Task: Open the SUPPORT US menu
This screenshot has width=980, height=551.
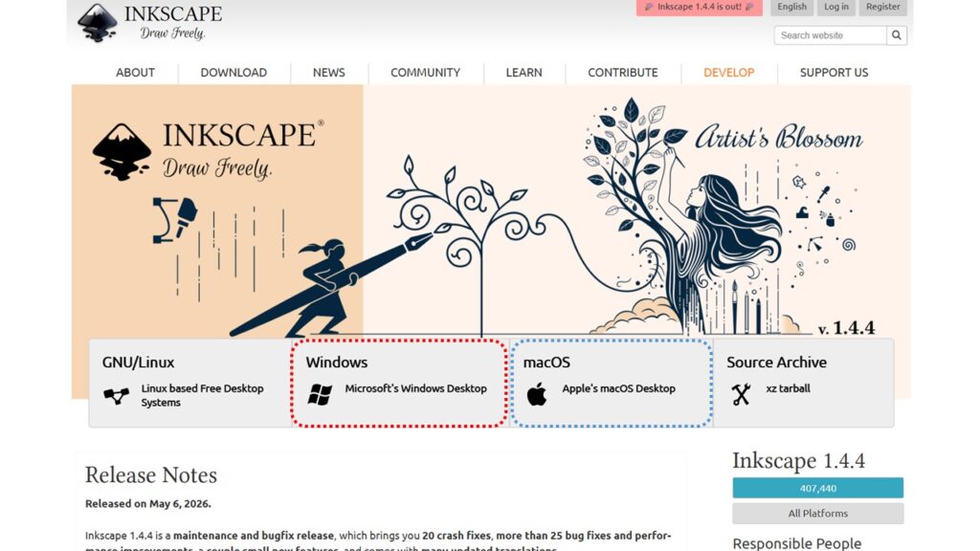Action: pos(834,73)
